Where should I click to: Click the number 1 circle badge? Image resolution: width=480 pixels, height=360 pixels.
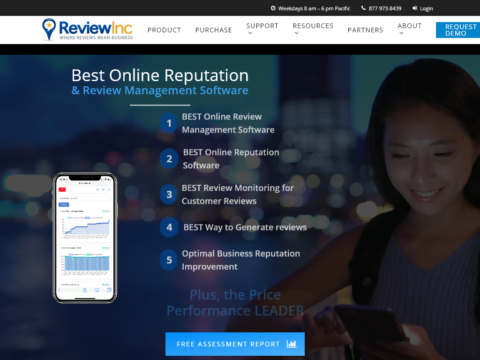tap(169, 123)
